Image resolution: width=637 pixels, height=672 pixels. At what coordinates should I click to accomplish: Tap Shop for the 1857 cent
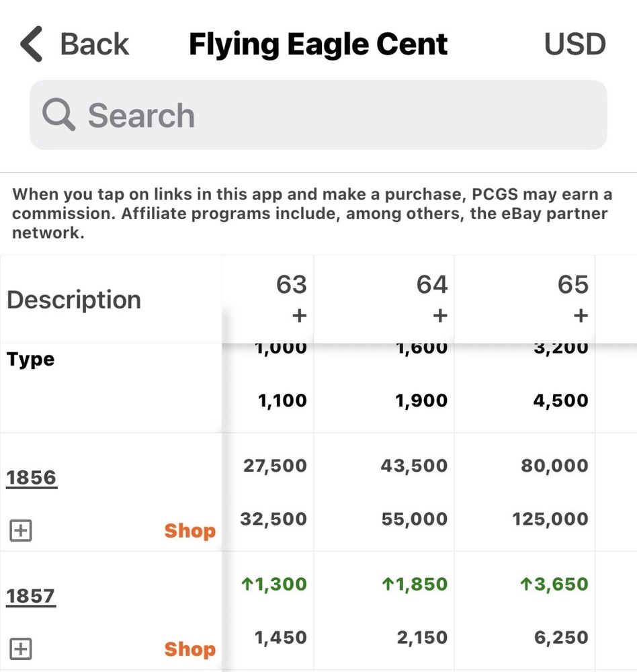189,649
